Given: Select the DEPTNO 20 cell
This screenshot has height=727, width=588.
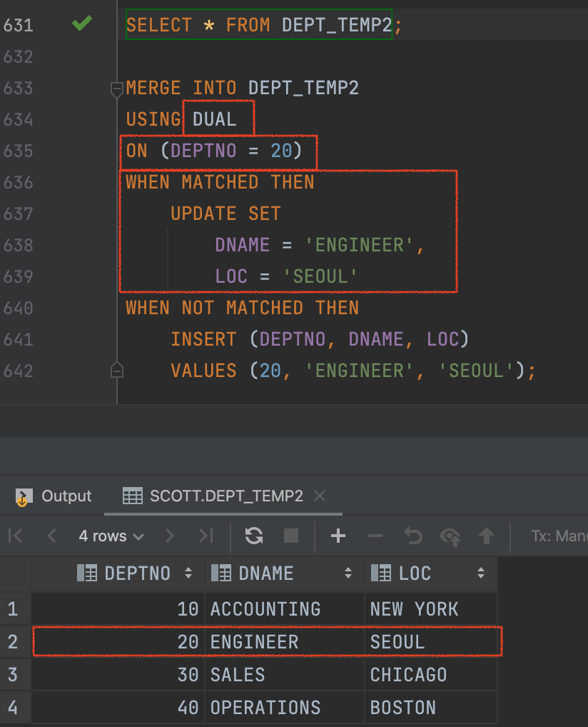Looking at the screenshot, I should point(118,642).
